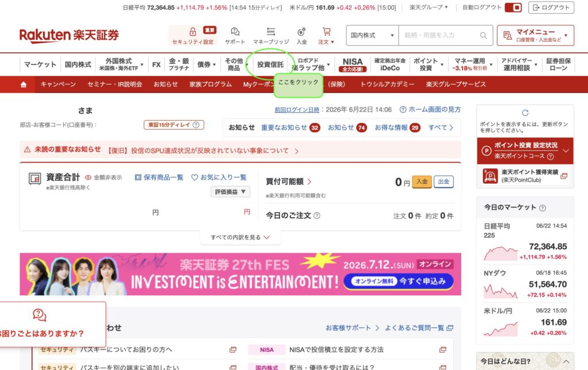
Task: Expand すべての内訳を見る
Action: [x=240, y=237]
